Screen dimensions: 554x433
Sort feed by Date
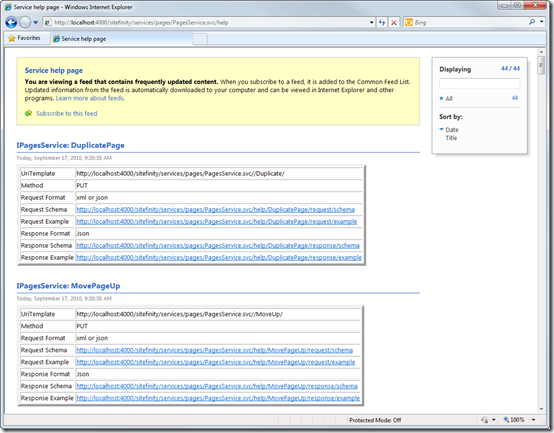coord(452,130)
